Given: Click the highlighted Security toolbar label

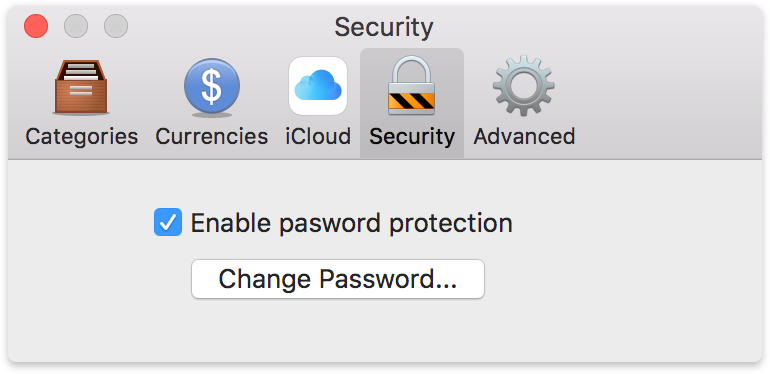Looking at the screenshot, I should click(412, 136).
